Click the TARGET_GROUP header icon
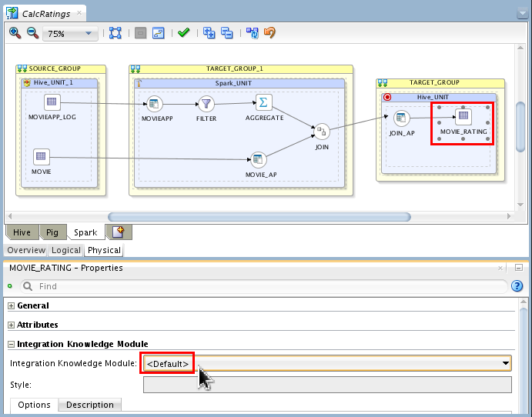This screenshot has width=532, height=417. point(383,83)
